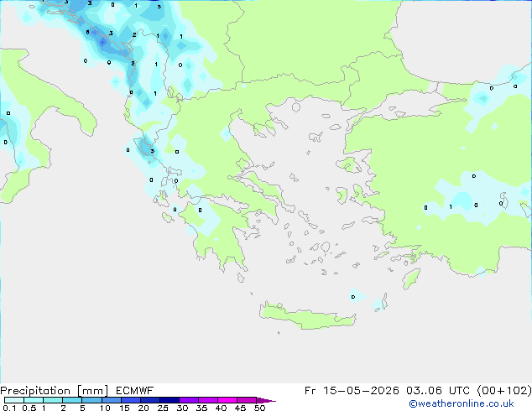Viewport: 532px width, 411px height.
Task: Open the weatheronline.co.uk copyright link
Action: pyautogui.click(x=462, y=403)
